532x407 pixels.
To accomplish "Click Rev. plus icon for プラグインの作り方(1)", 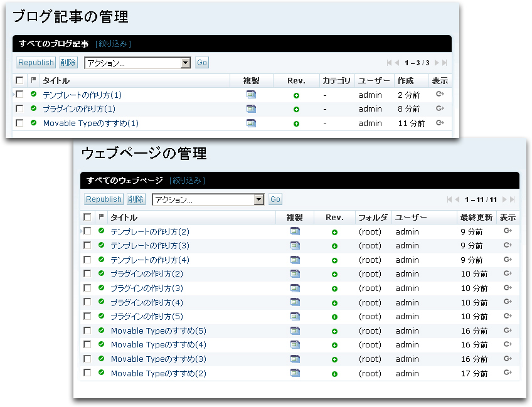I will (296, 109).
